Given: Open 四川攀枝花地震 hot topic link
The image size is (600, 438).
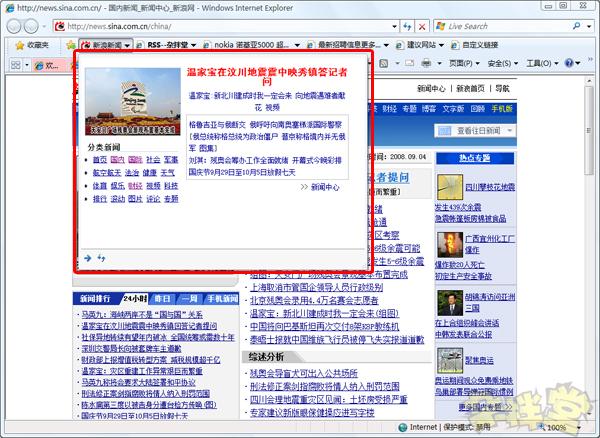Looking at the screenshot, I should [490, 187].
